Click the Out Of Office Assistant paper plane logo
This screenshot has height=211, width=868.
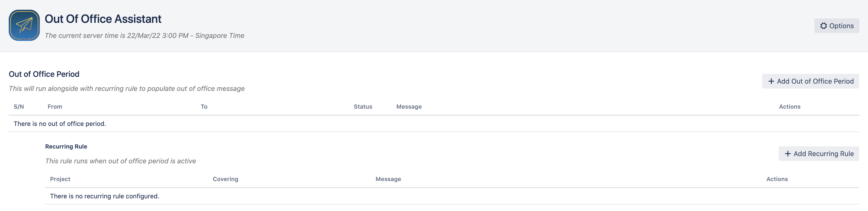click(24, 25)
